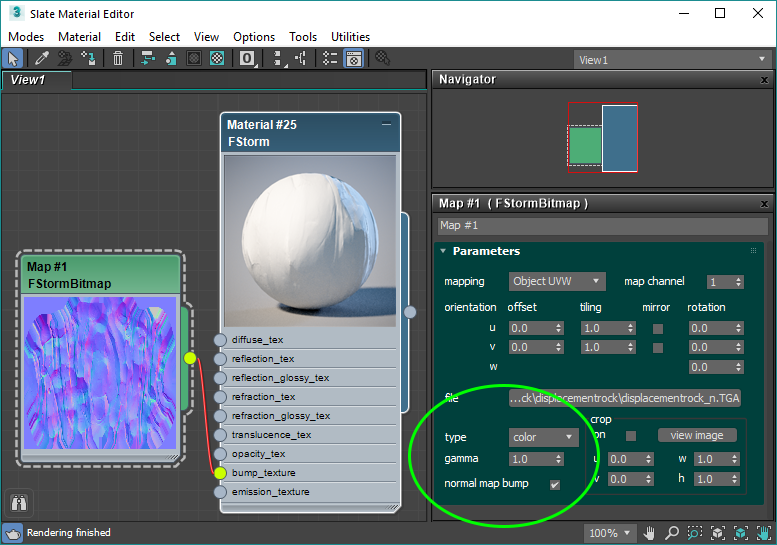
Task: Activate the Pan hand tool
Action: pyautogui.click(x=649, y=533)
